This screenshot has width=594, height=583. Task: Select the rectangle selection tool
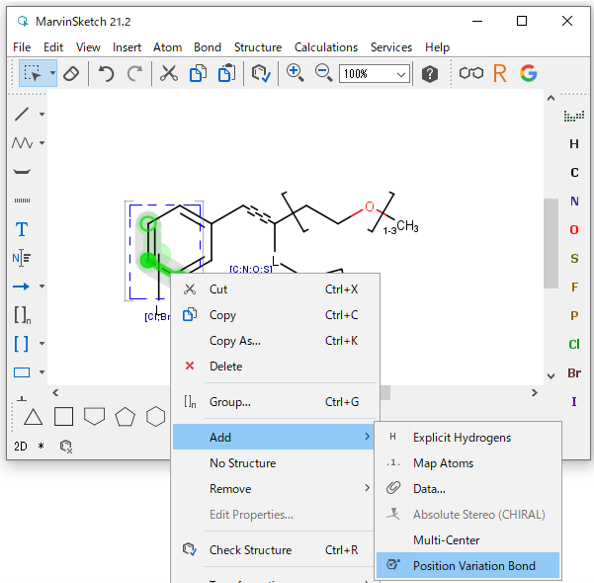point(33,73)
